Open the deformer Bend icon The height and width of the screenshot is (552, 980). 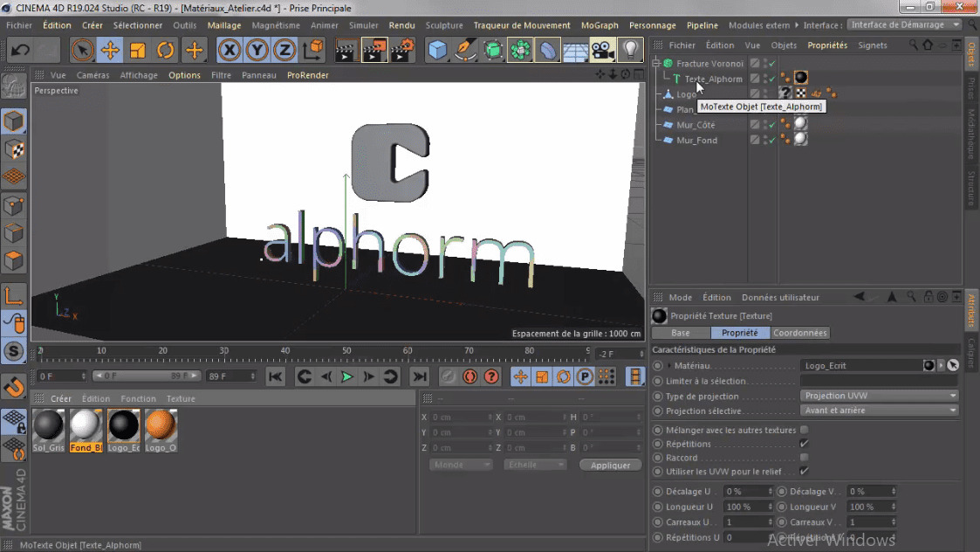[x=547, y=50]
